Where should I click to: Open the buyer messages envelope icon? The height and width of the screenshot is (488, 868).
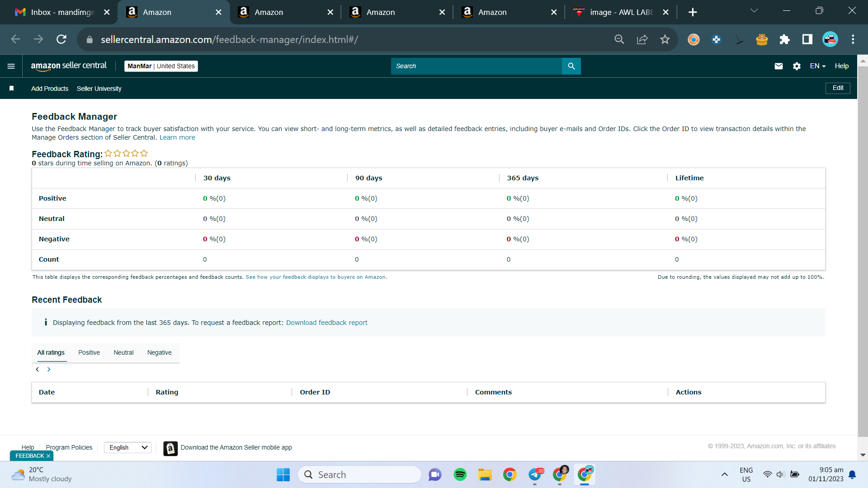pos(778,66)
